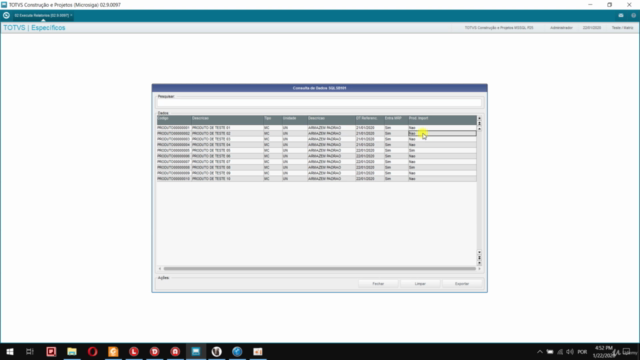Select row PRODUTO DE TESTE 09
The width and height of the screenshot is (640, 360).
pyautogui.click(x=317, y=173)
